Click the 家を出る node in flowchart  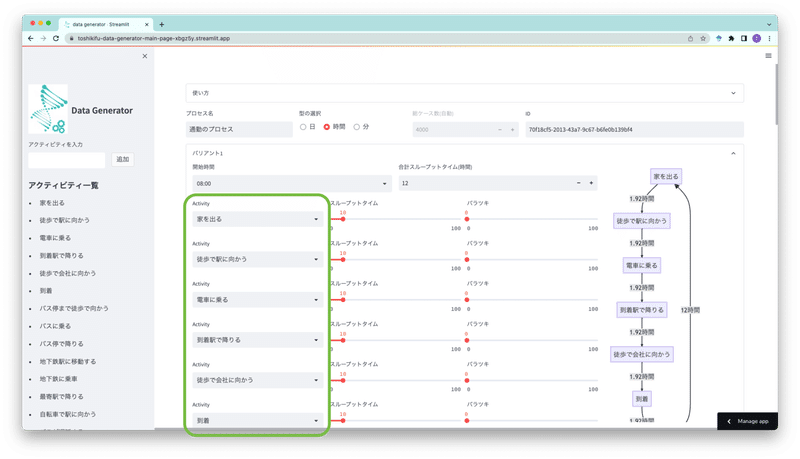tap(666, 176)
